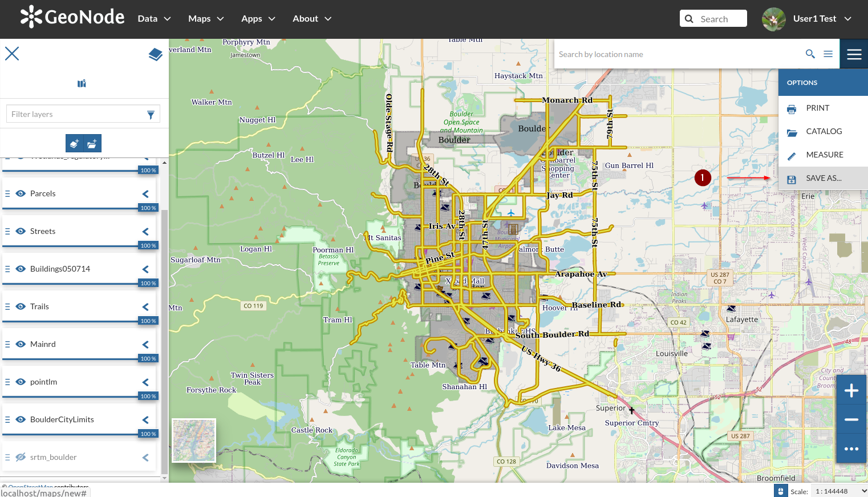Click the GeoNode logo
This screenshot has height=497, width=868.
(72, 17)
